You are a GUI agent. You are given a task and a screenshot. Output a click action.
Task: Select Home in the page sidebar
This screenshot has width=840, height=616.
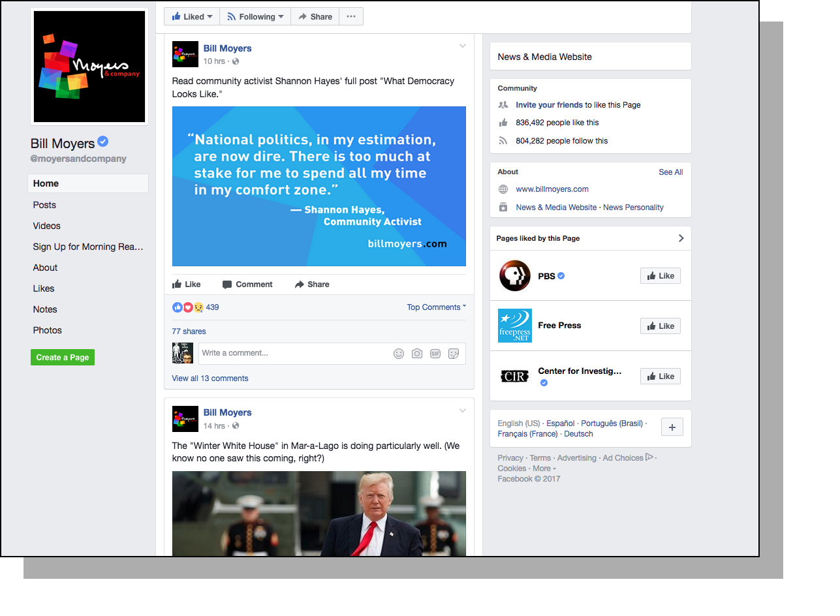(x=88, y=183)
